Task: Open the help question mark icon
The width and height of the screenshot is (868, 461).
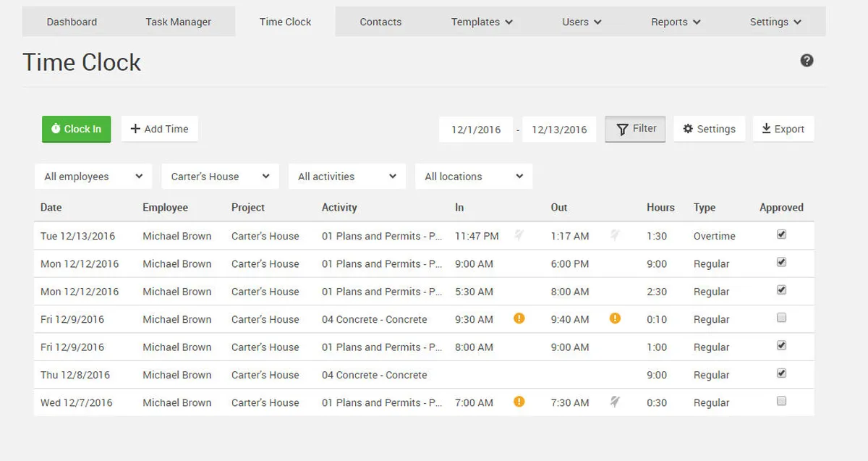Action: click(807, 61)
